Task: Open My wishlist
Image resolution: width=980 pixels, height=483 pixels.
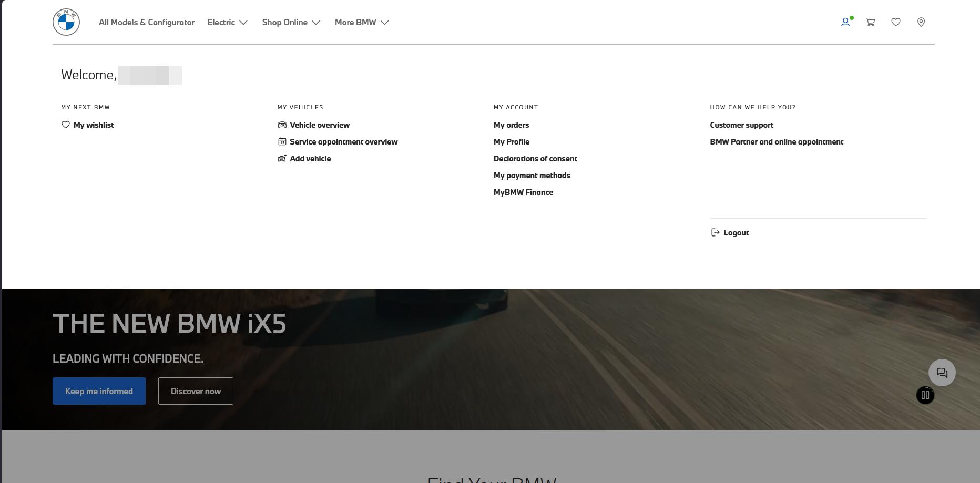Action: pyautogui.click(x=94, y=125)
